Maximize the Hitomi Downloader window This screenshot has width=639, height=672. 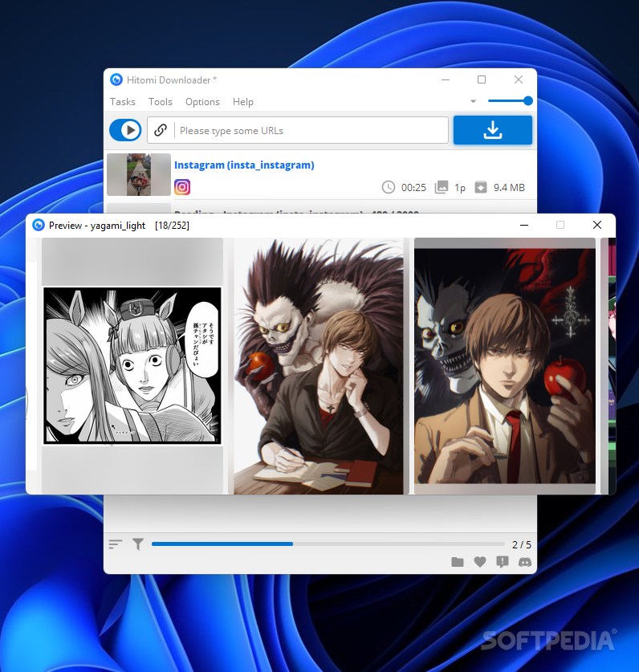(482, 79)
